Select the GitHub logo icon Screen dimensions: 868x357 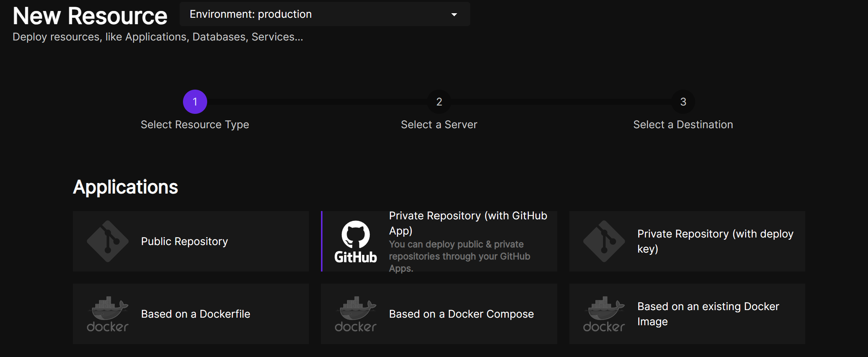point(355,241)
